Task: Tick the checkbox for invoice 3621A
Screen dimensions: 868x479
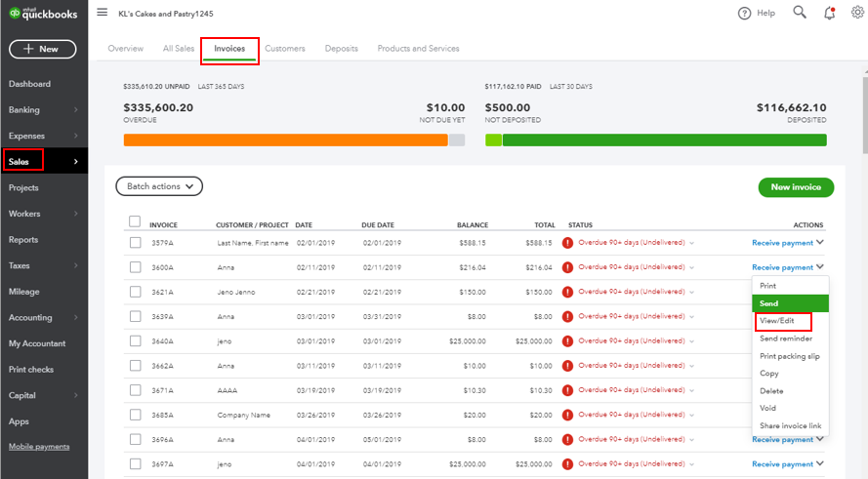Action: pos(135,292)
